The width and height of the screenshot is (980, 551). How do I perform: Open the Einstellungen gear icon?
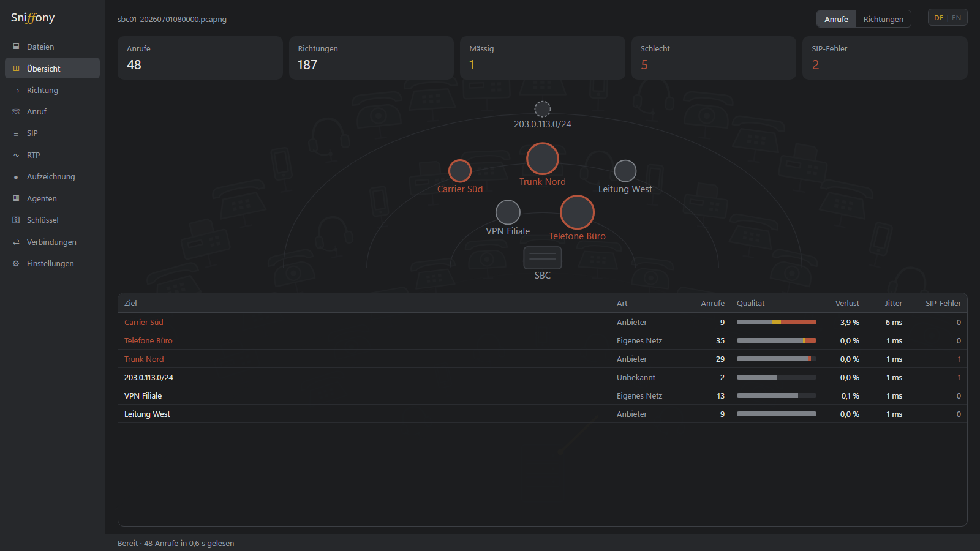tap(16, 264)
